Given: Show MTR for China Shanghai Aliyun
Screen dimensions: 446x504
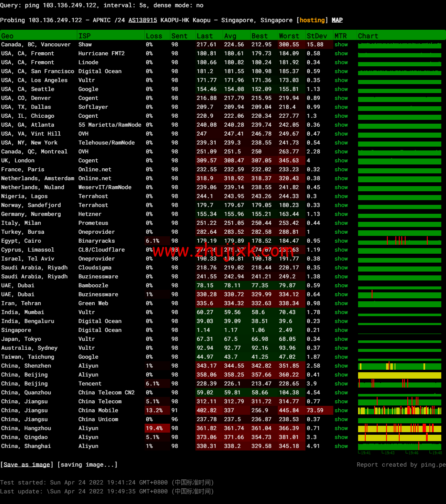Looking at the screenshot, I should [341, 446].
